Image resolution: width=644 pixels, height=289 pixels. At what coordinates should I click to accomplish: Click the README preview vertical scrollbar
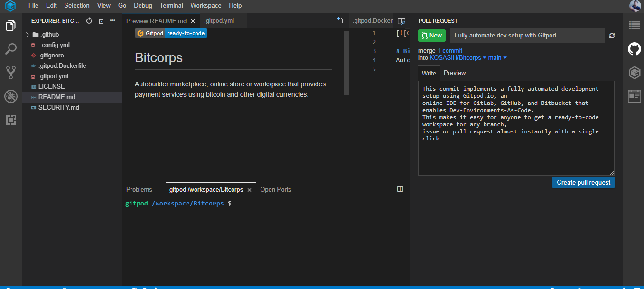[x=346, y=63]
